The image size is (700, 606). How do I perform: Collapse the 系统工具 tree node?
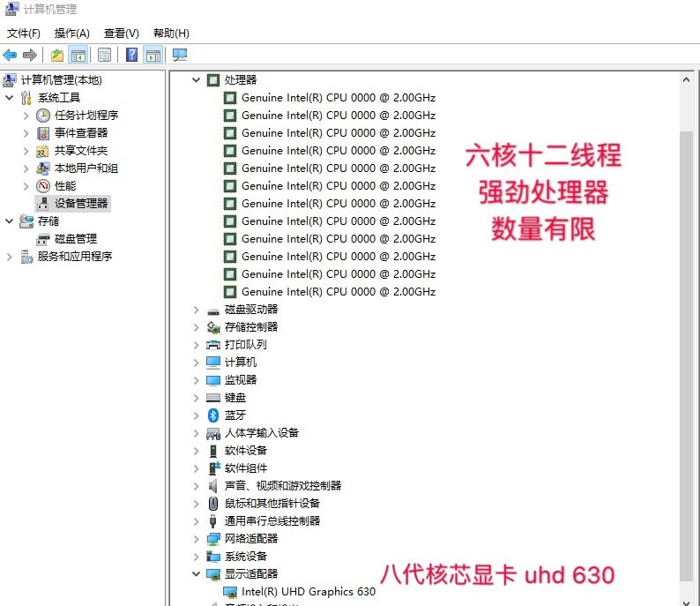coord(10,97)
